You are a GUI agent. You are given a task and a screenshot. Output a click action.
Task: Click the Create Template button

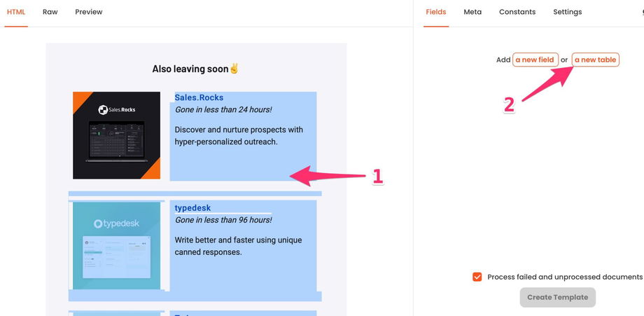[x=557, y=297]
